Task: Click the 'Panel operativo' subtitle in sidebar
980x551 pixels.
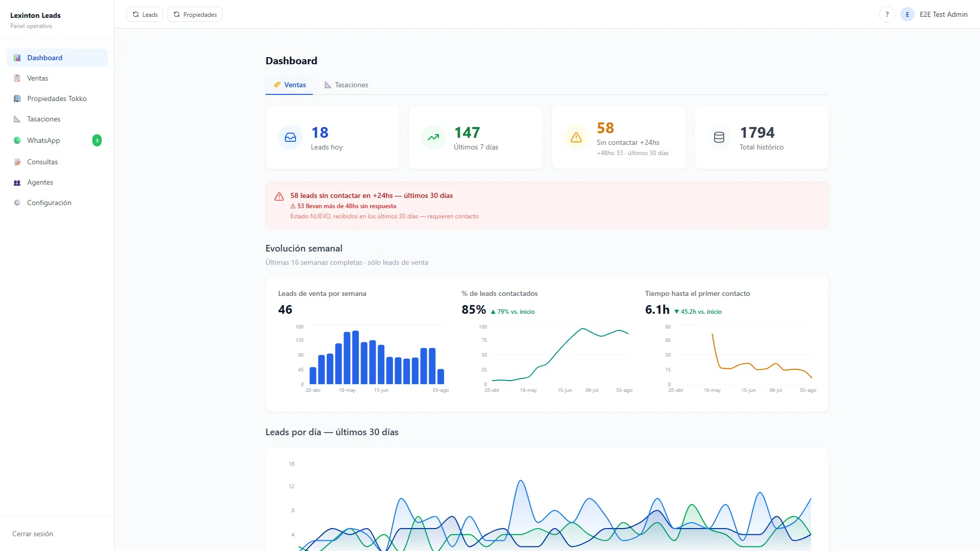Action: (x=31, y=26)
